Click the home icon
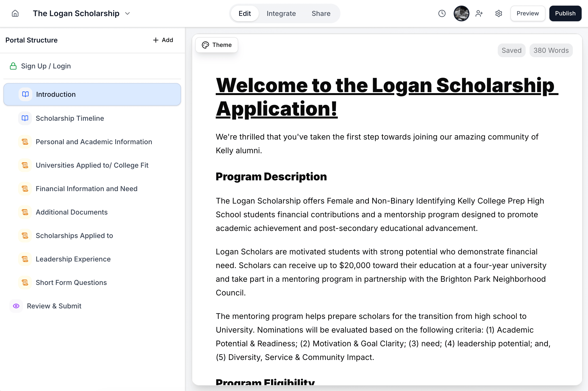The width and height of the screenshot is (588, 391). [x=15, y=13]
